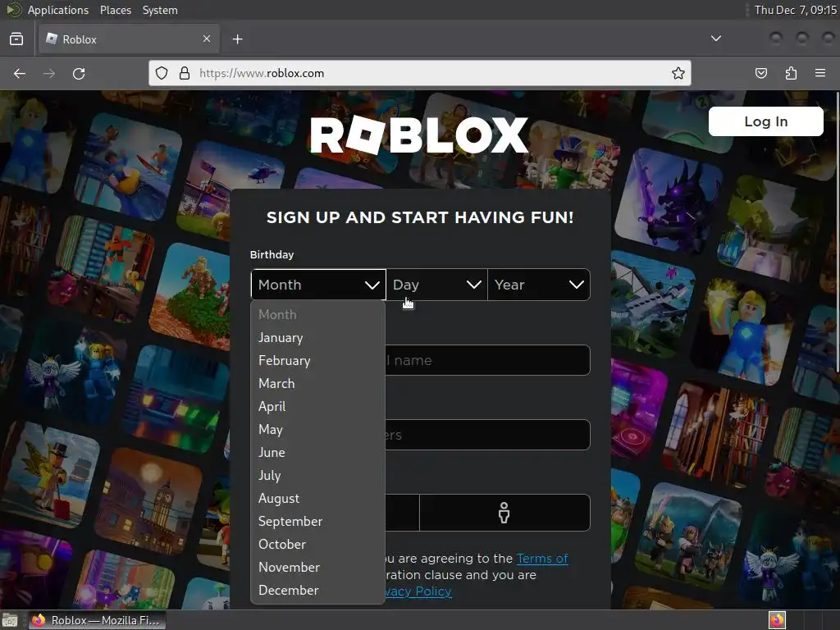840x630 pixels.
Task: Open the Applications menu
Action: point(58,10)
